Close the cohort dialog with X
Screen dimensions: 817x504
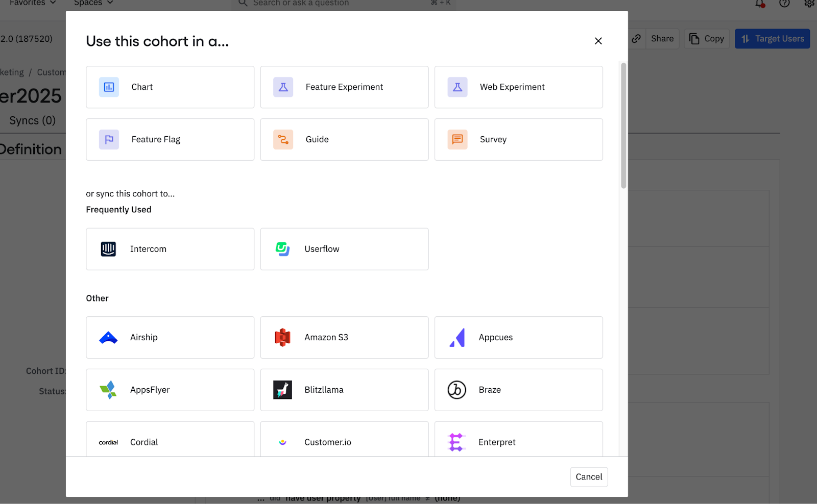[598, 41]
